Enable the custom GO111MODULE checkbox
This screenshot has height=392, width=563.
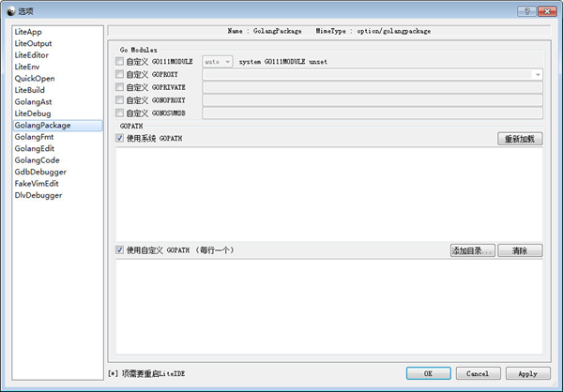[119, 61]
